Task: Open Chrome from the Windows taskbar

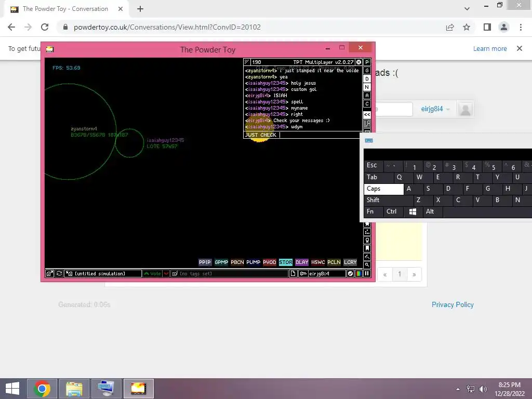Action: point(42,389)
